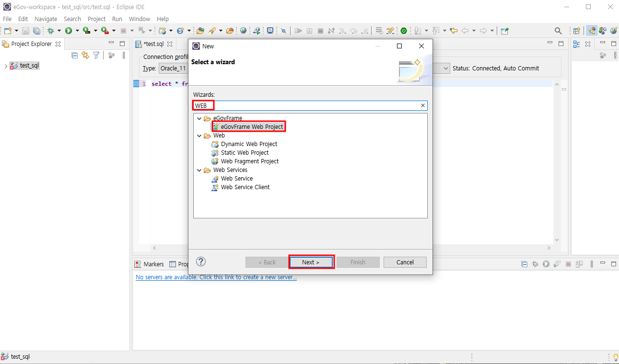Open the Run dropdown arrow
This screenshot has width=619, height=364.
pos(77,31)
